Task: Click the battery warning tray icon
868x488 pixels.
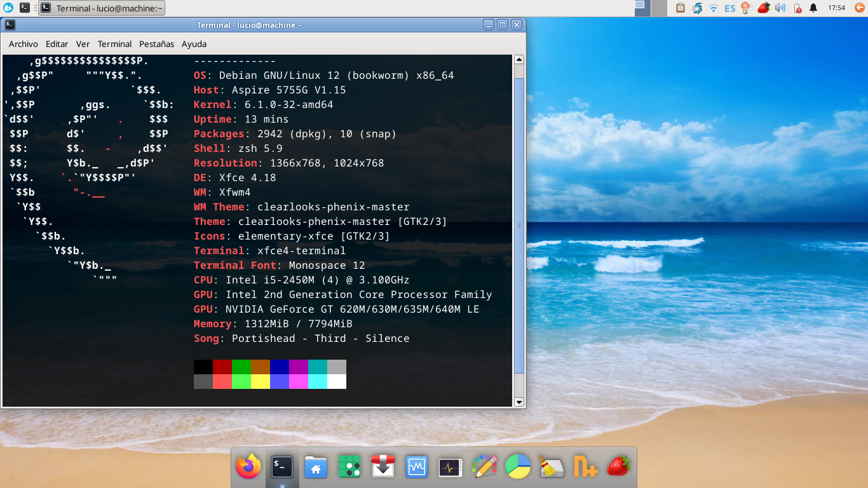Action: pos(797,8)
